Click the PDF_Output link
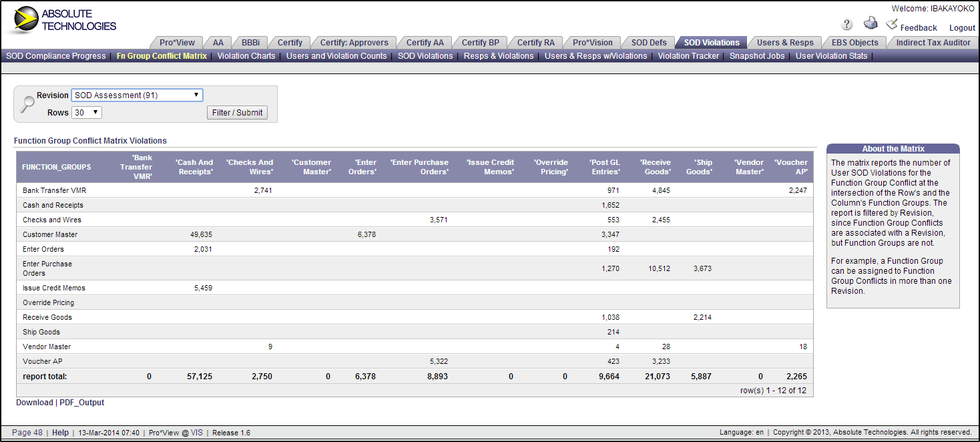This screenshot has height=442, width=980. point(82,403)
